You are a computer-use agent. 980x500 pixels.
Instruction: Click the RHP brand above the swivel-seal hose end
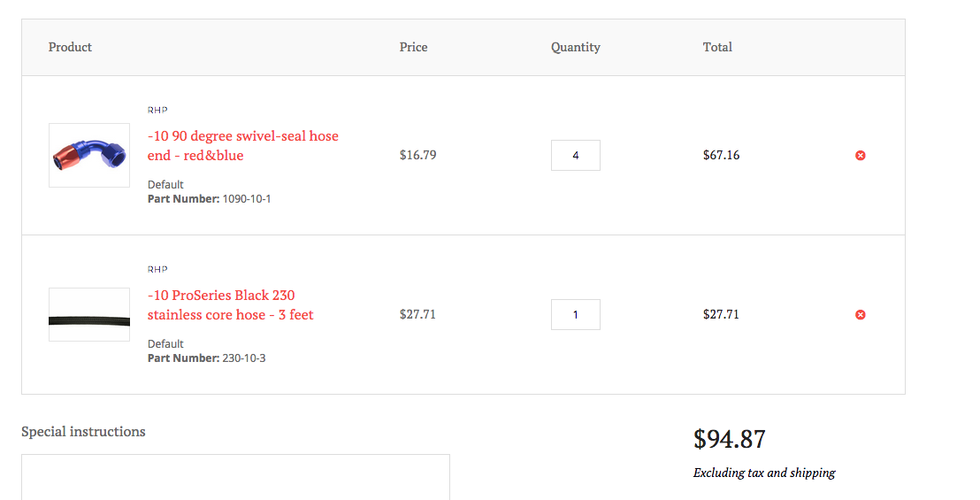(157, 110)
